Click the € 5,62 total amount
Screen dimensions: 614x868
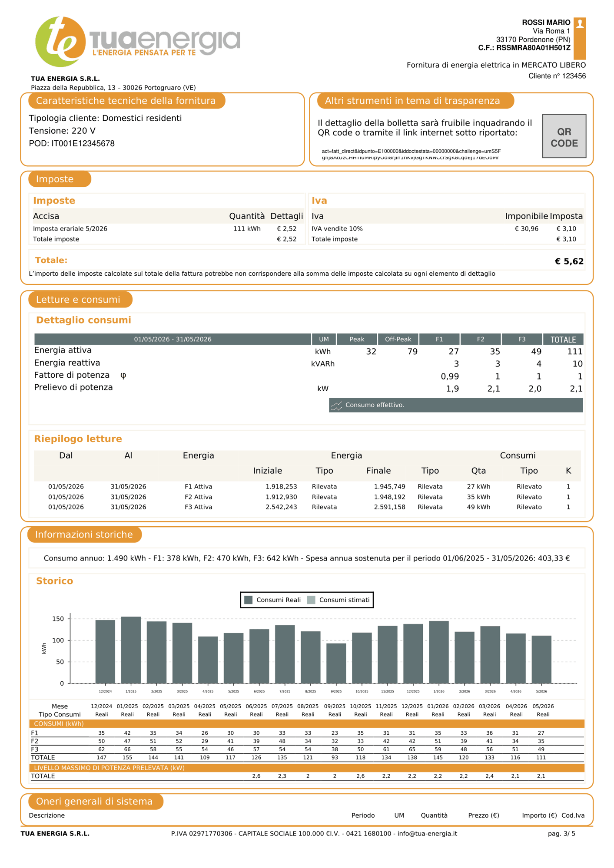[569, 261]
